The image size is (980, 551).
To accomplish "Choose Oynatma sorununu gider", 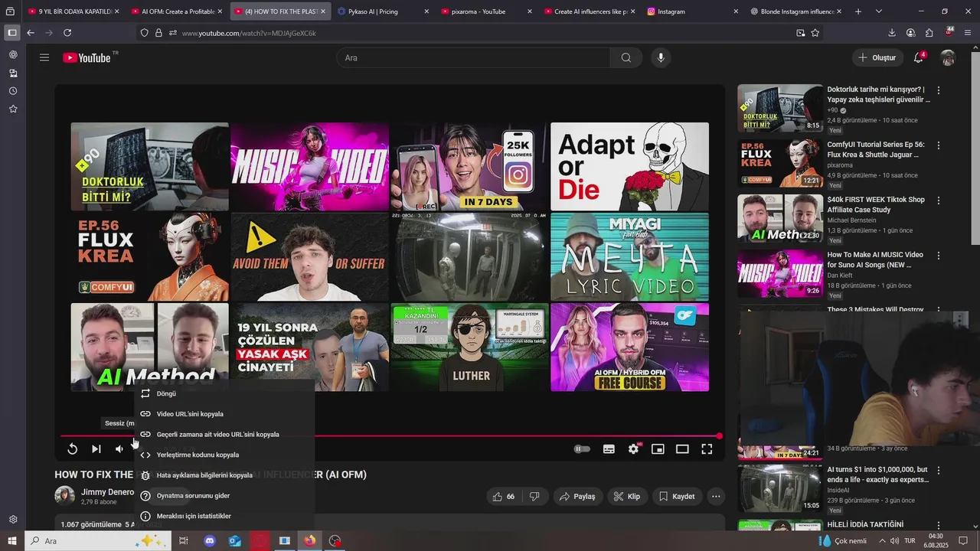I will click(224, 496).
